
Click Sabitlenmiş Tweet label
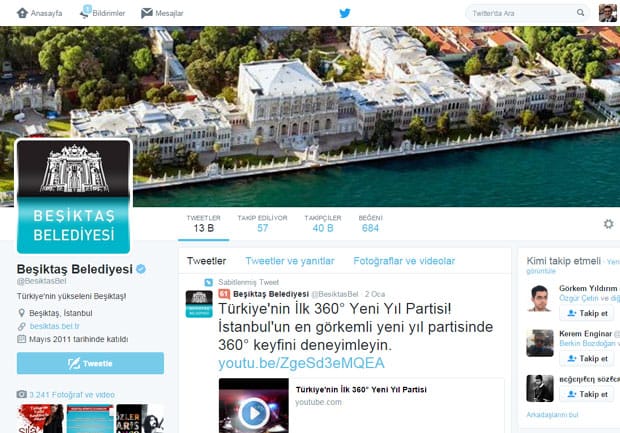pos(248,282)
